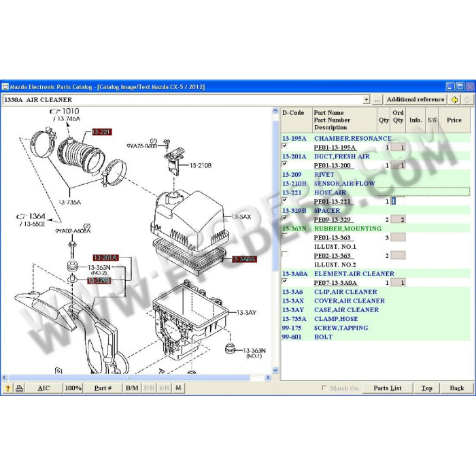Screen dimensions: 476x476
Task: Click the 13-735A label in the diagram
Action: coord(69,202)
